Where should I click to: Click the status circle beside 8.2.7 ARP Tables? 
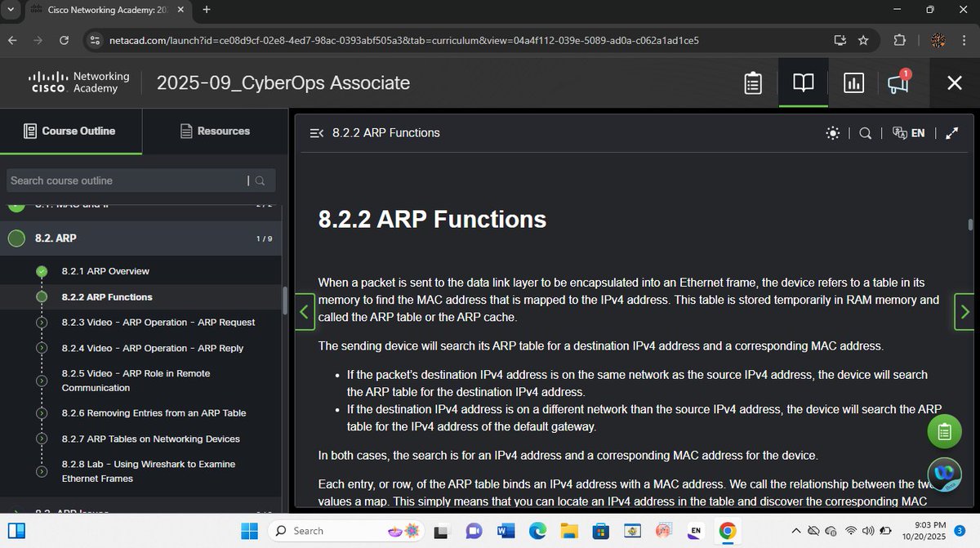coord(42,439)
